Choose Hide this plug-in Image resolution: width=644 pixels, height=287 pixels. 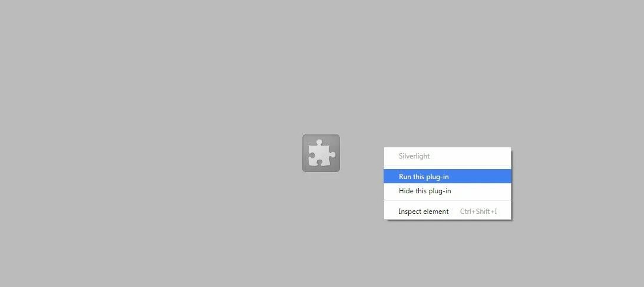(x=447, y=191)
